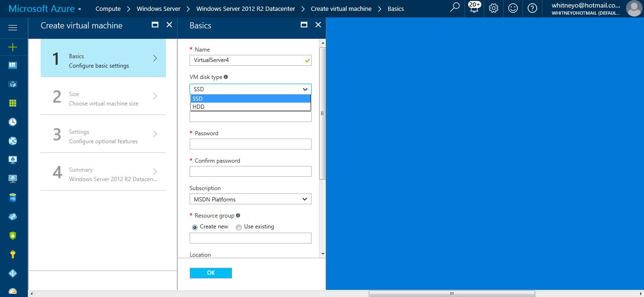Click the Microsoft Azure logo
The image size is (644, 297).
pyautogui.click(x=42, y=9)
